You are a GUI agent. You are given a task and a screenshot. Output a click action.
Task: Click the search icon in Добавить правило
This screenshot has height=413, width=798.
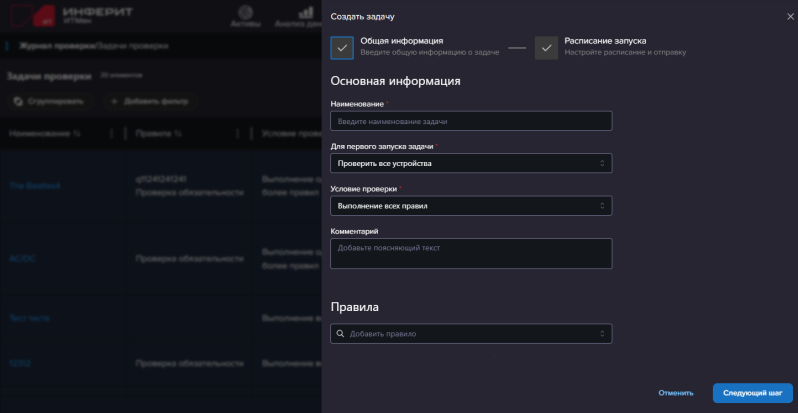tap(341, 334)
